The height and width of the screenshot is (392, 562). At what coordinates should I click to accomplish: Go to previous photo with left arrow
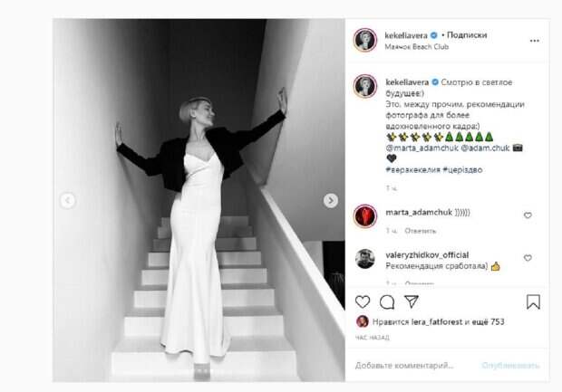tap(68, 200)
